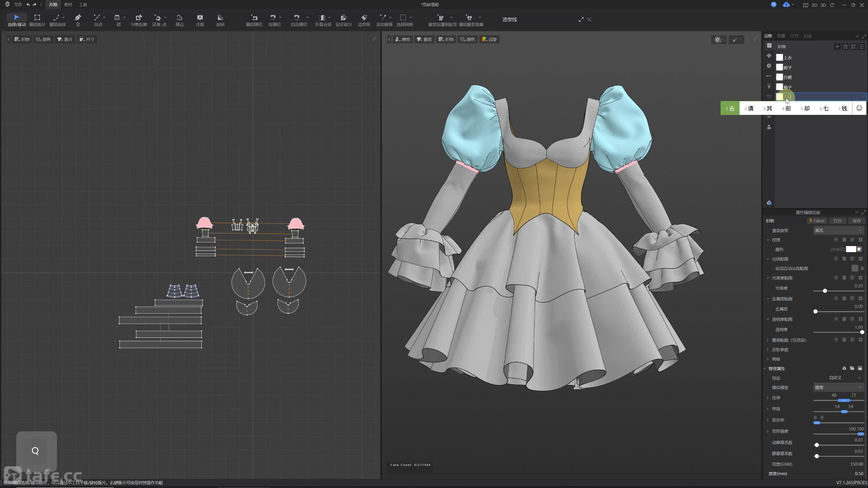The height and width of the screenshot is (488, 868).
Task: Expand the 拉伸 stretch section
Action: (768, 398)
